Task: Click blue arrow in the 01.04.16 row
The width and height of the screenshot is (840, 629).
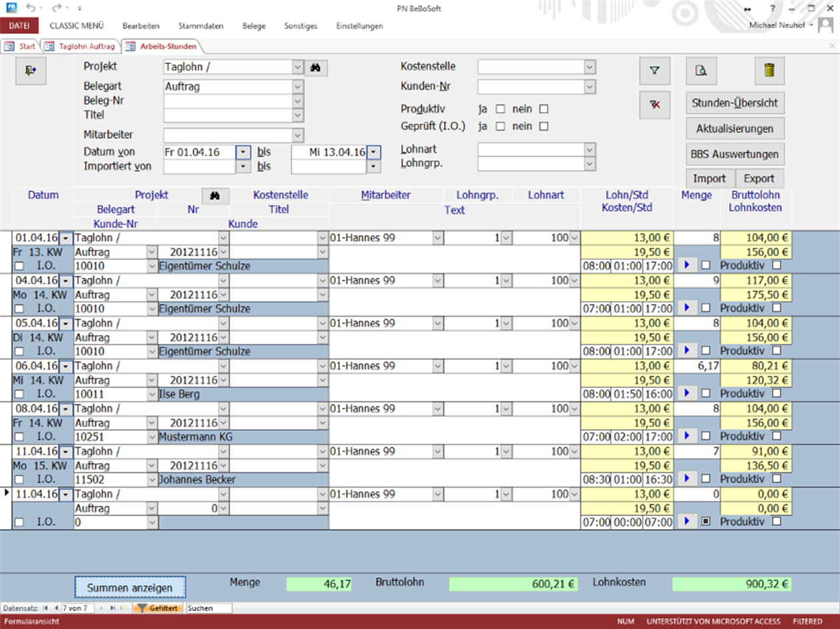Action: pyautogui.click(x=687, y=265)
